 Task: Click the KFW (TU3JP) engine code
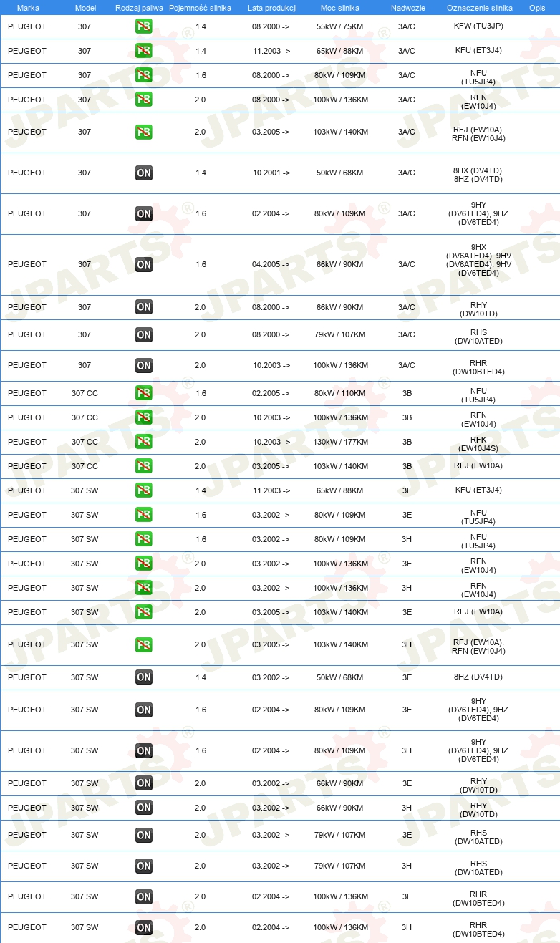(x=478, y=26)
